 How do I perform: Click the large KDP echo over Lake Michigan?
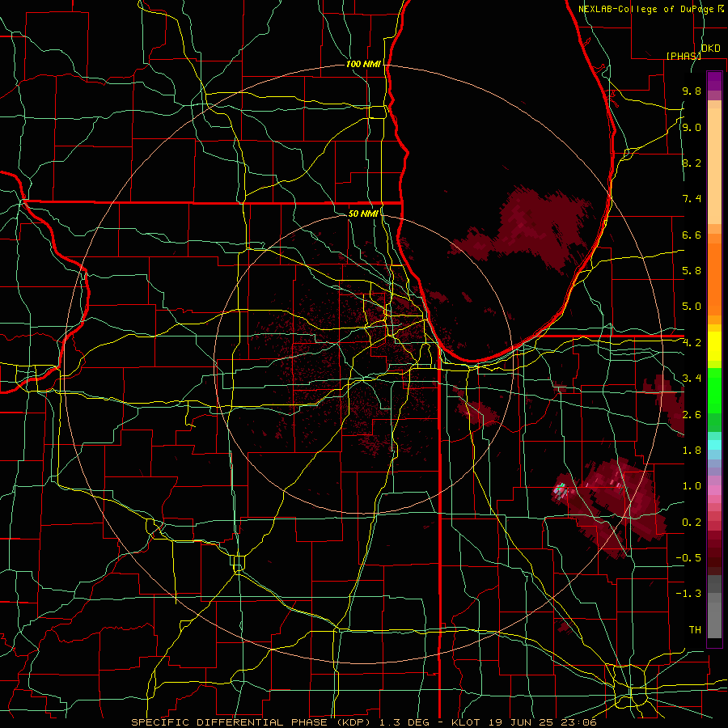tap(527, 230)
